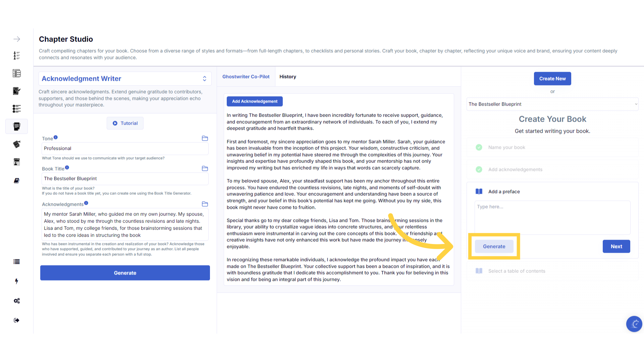Open folder icon beside Book Title field

click(205, 169)
